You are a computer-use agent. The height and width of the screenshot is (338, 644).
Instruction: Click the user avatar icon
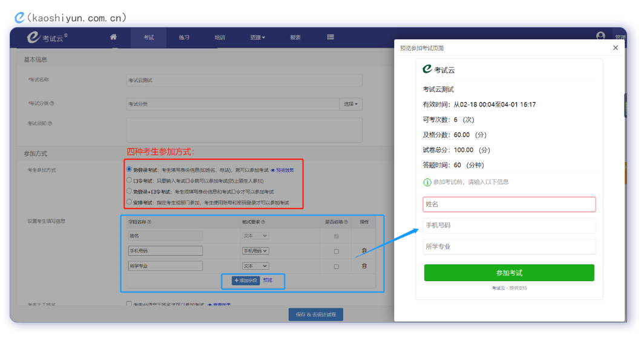coord(600,36)
